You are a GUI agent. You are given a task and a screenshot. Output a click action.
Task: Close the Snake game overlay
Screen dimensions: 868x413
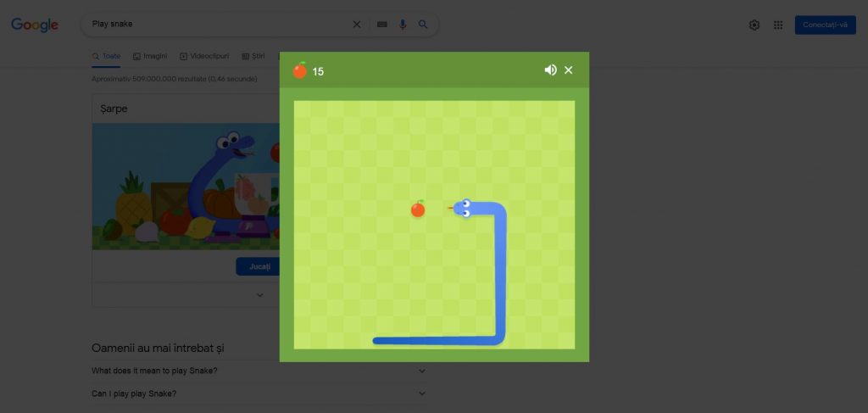(568, 70)
